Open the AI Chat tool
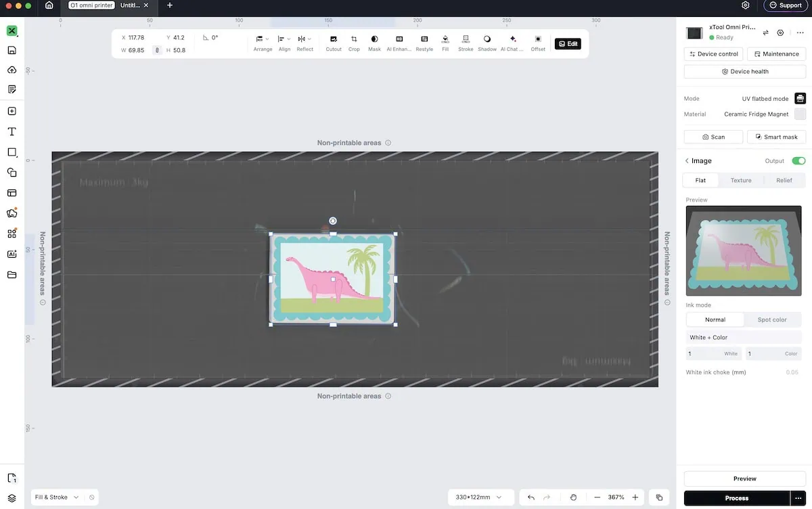The height and width of the screenshot is (509, 812). [512, 43]
